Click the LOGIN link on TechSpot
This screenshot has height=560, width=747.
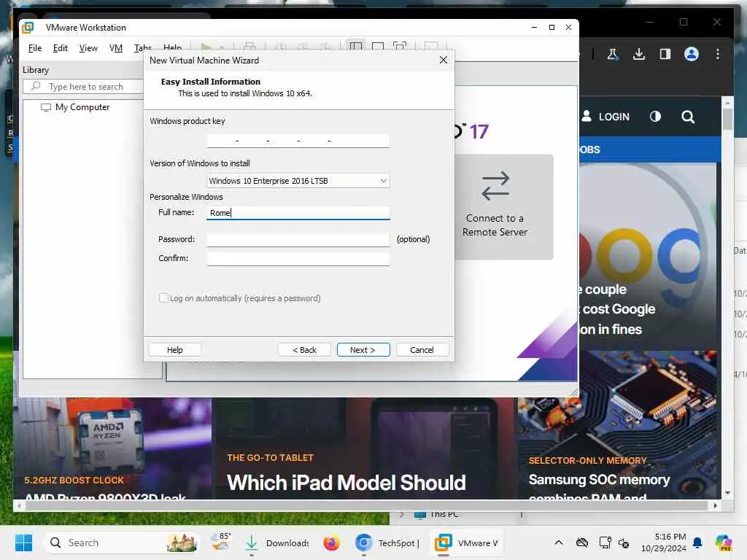[605, 117]
